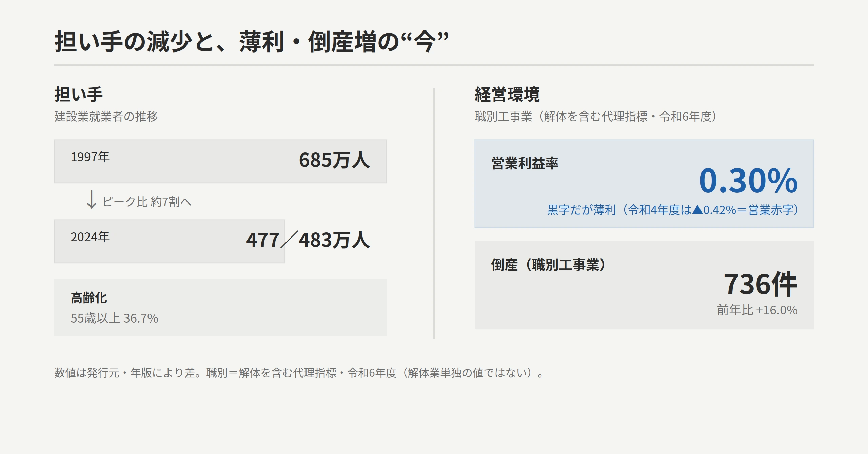This screenshot has width=868, height=454.
Task: Click the text 前年比 +16.0%
Action: (757, 310)
